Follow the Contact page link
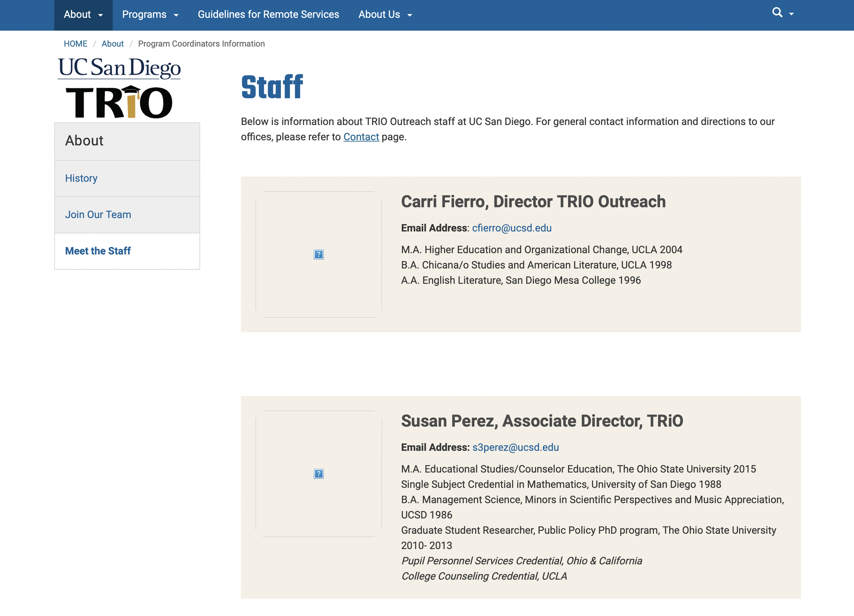Screen dimensions: 854x616 coord(361,137)
